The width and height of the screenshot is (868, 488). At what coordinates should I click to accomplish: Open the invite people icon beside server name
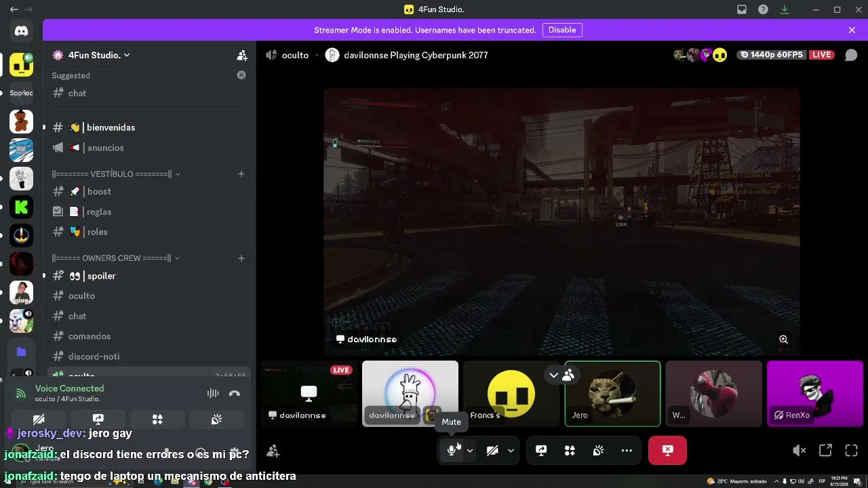click(241, 55)
